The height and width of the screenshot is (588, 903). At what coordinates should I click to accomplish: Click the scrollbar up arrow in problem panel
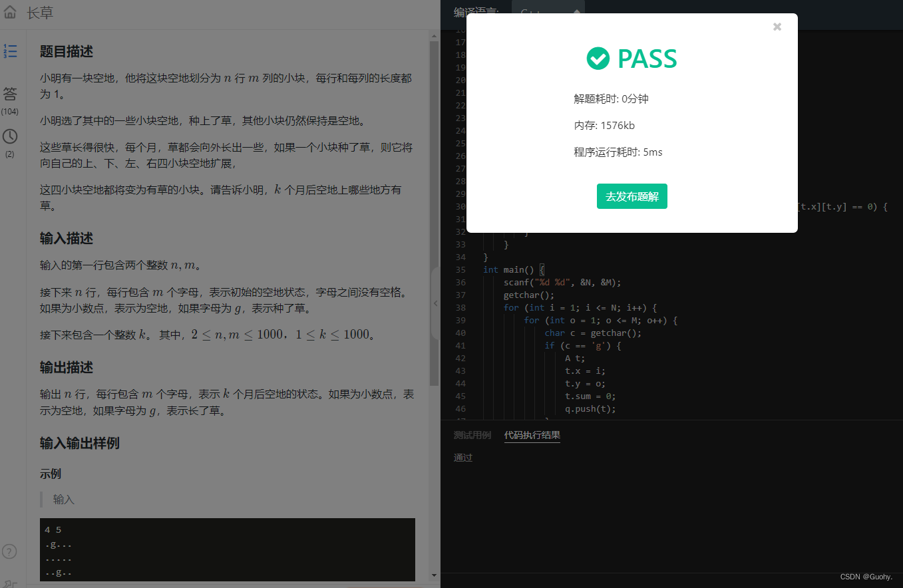click(x=435, y=35)
